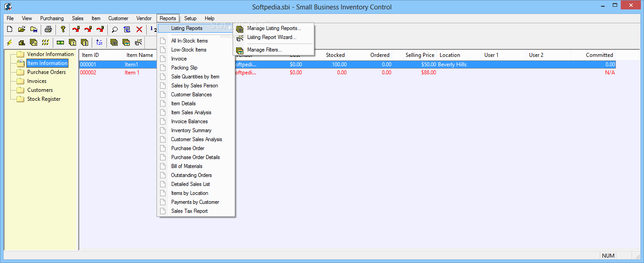Screen dimensions: 644x263
Task: Select Invoices folder in the tree
Action: point(37,81)
